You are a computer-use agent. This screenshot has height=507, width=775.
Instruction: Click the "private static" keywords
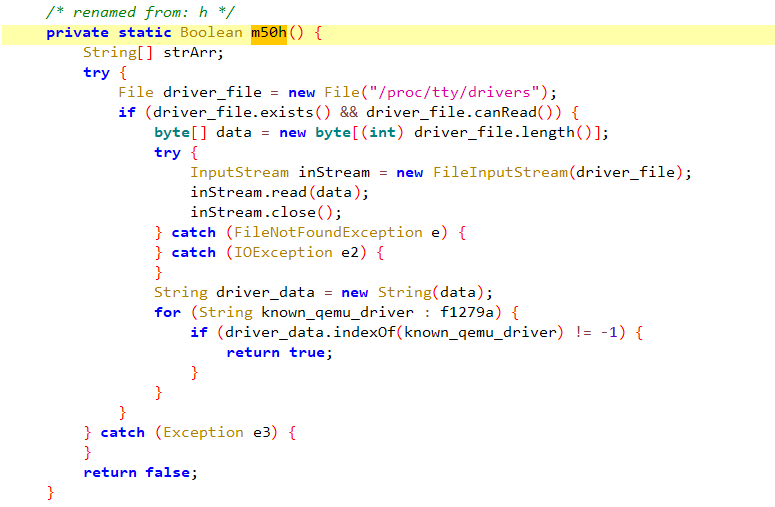109,33
